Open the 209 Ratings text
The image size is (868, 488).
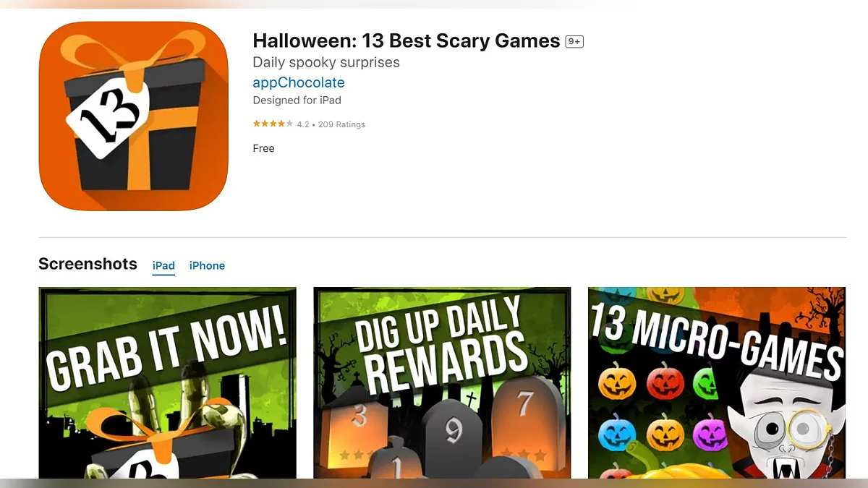click(341, 124)
